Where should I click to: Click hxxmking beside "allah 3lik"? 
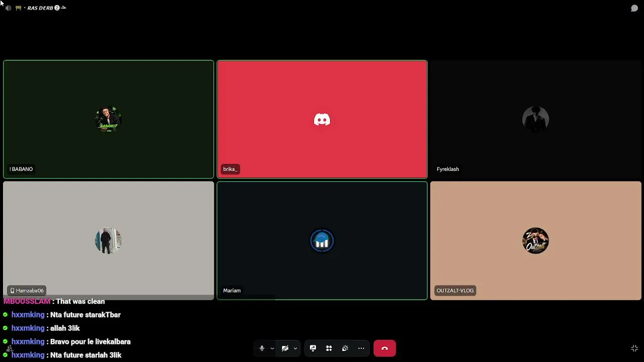28,328
